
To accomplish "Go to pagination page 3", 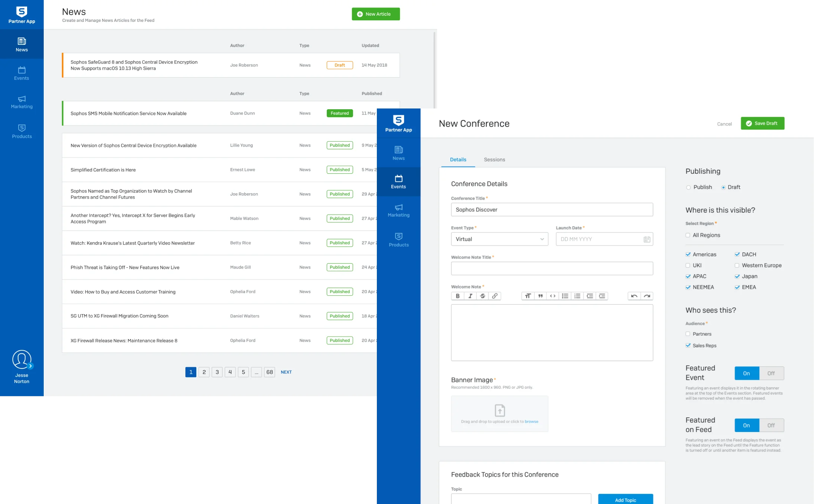I will (x=217, y=372).
